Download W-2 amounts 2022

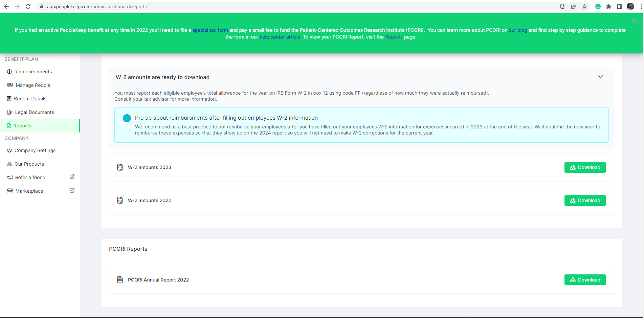585,200
